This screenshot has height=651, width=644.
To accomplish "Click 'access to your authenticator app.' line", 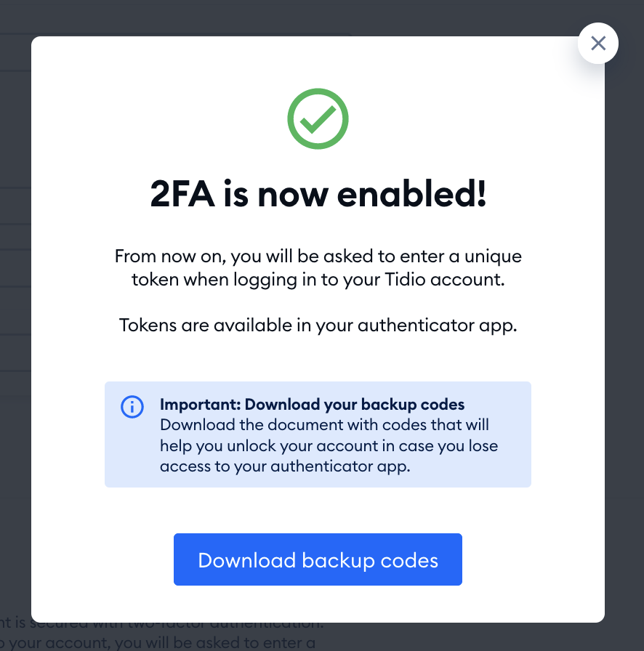I will click(285, 466).
